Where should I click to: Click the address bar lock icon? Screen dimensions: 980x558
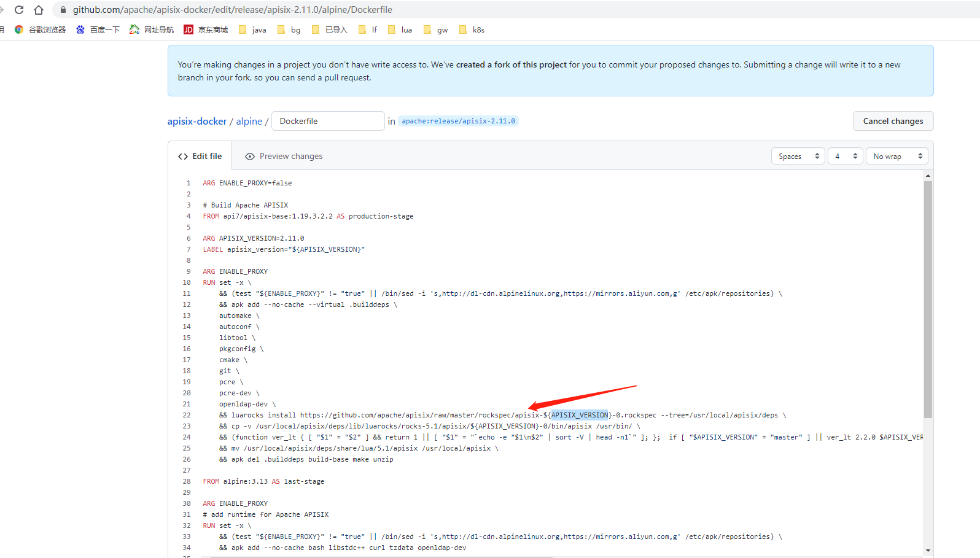coord(63,10)
